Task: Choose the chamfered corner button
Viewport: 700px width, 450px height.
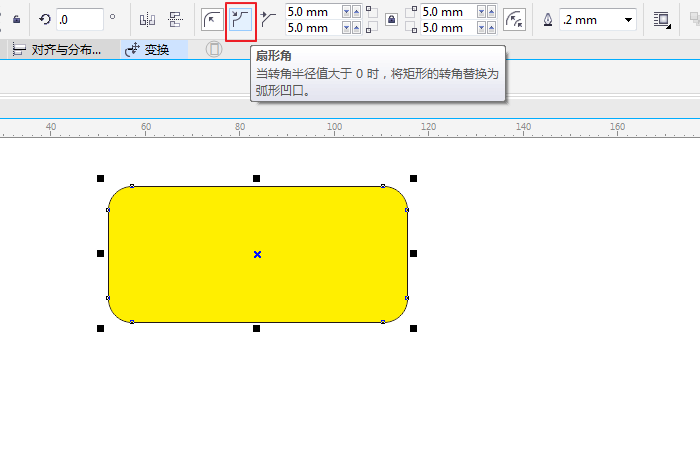Action: [267, 19]
